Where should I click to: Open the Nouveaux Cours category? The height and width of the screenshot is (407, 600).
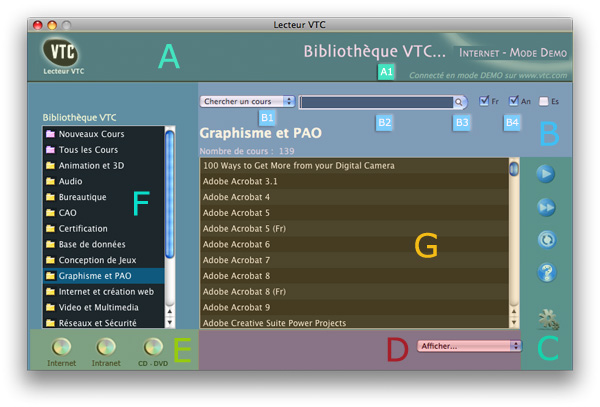coord(104,134)
